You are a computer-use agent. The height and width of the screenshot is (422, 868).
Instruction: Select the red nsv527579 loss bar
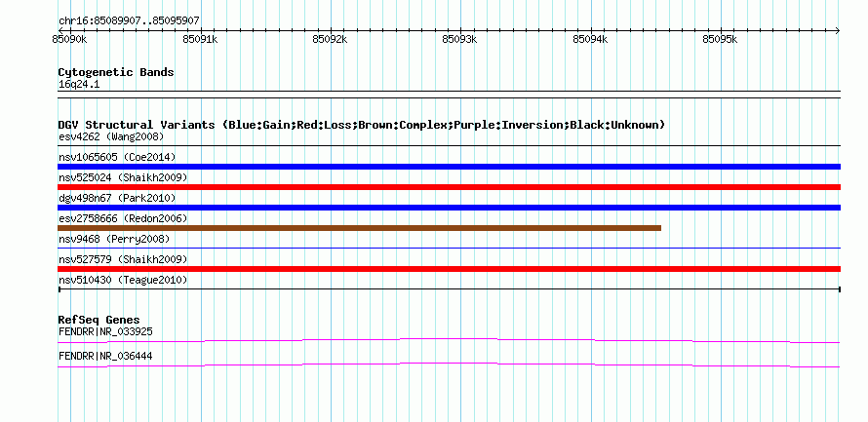[449, 269]
